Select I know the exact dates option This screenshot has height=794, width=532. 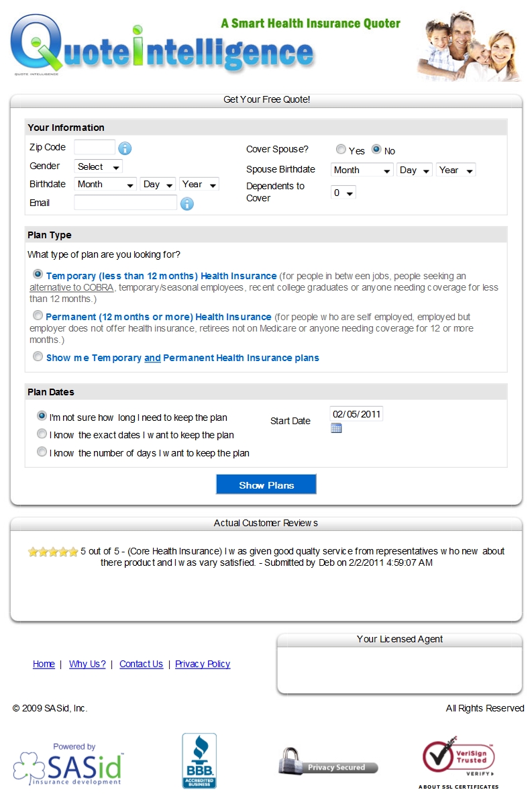[x=42, y=434]
